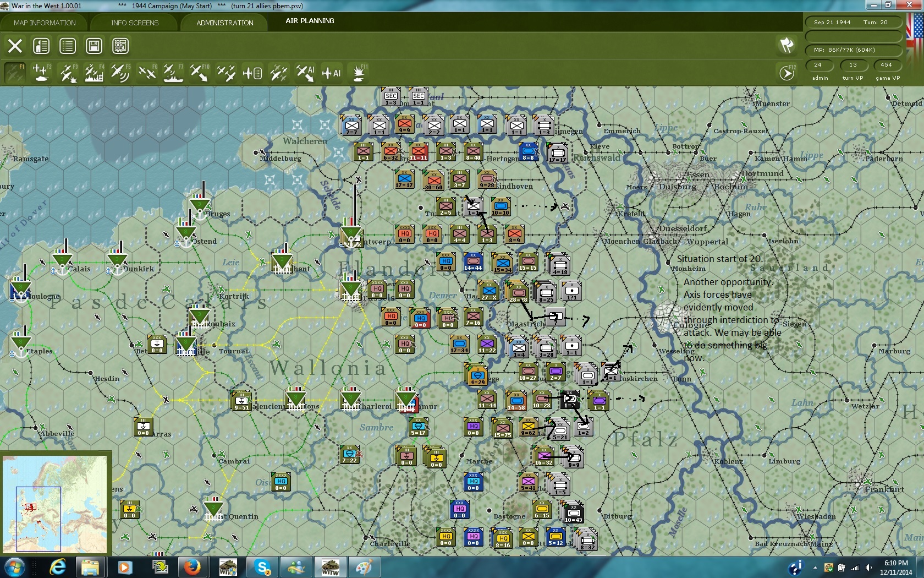
Task: Click the Ostend port icon
Action: (185, 235)
